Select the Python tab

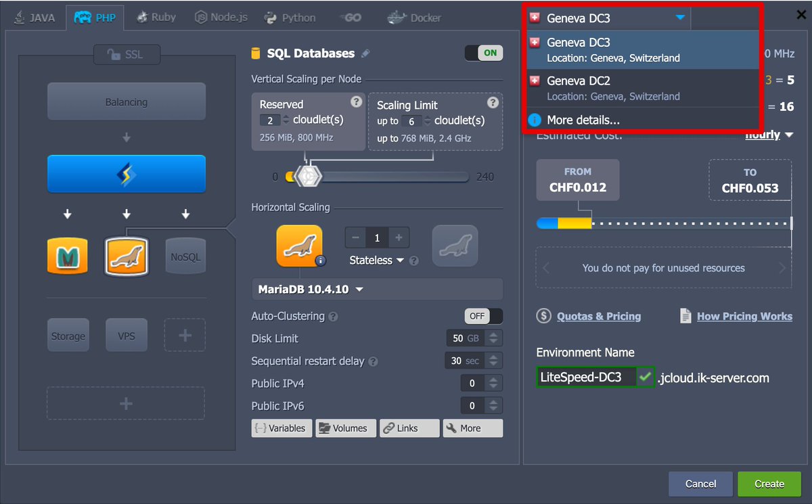click(x=290, y=18)
